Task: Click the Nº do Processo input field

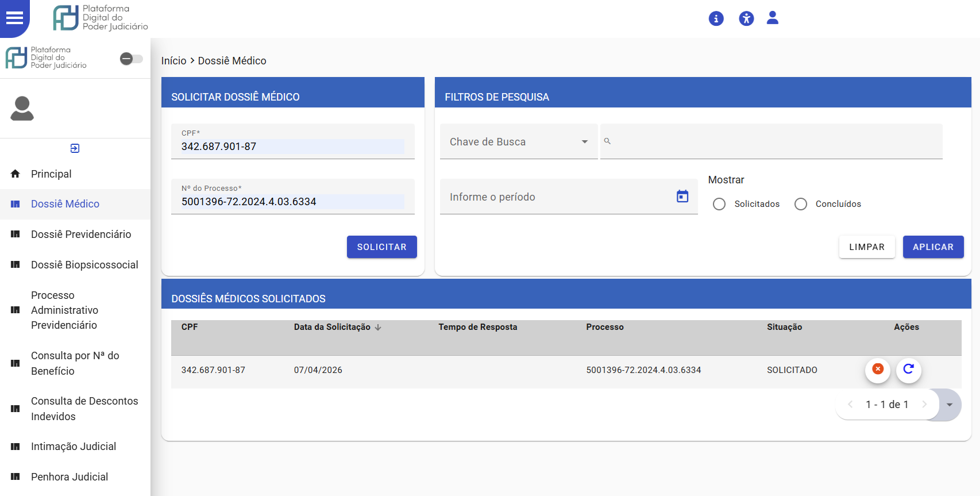Action: tap(293, 197)
